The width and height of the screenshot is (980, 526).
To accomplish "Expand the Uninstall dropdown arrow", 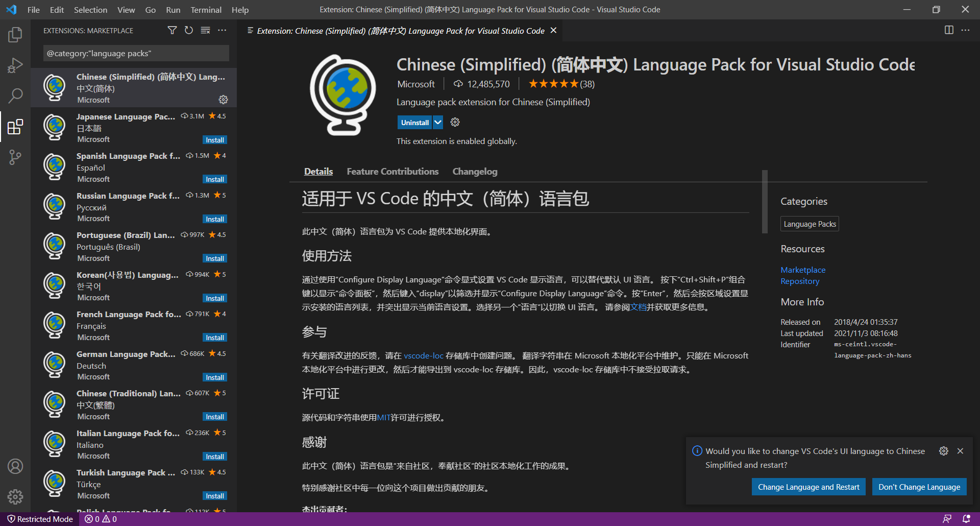I will click(438, 123).
